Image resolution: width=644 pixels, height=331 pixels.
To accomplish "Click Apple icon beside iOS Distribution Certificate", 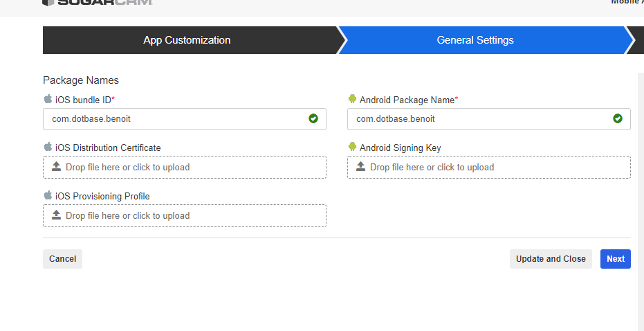I will click(x=48, y=147).
